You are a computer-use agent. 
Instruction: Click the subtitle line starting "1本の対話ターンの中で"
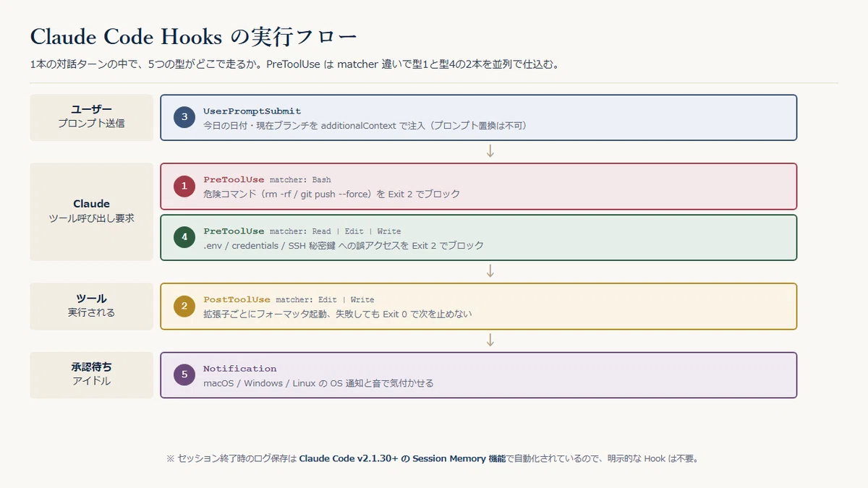(x=295, y=64)
